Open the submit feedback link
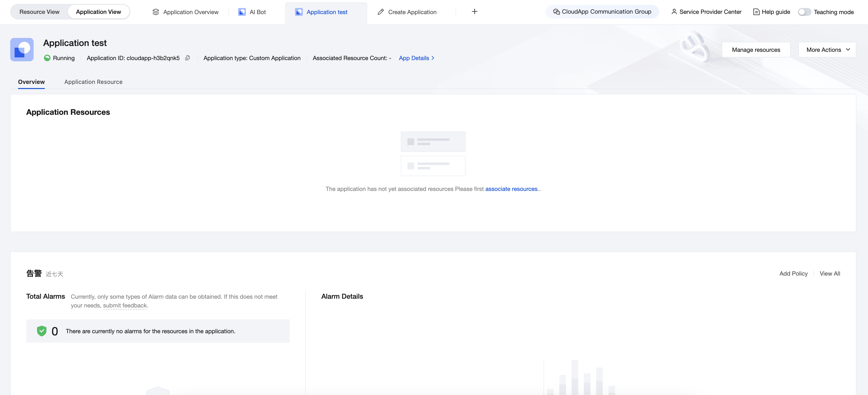 coord(125,305)
